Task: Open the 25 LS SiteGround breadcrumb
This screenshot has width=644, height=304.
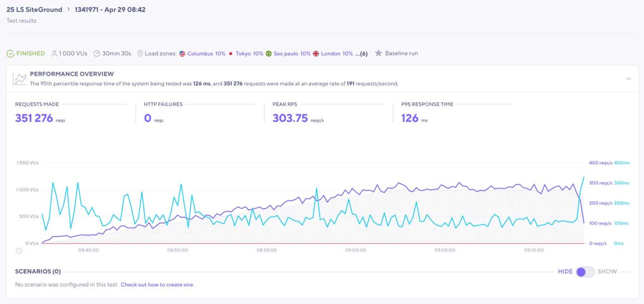Action: [x=34, y=10]
